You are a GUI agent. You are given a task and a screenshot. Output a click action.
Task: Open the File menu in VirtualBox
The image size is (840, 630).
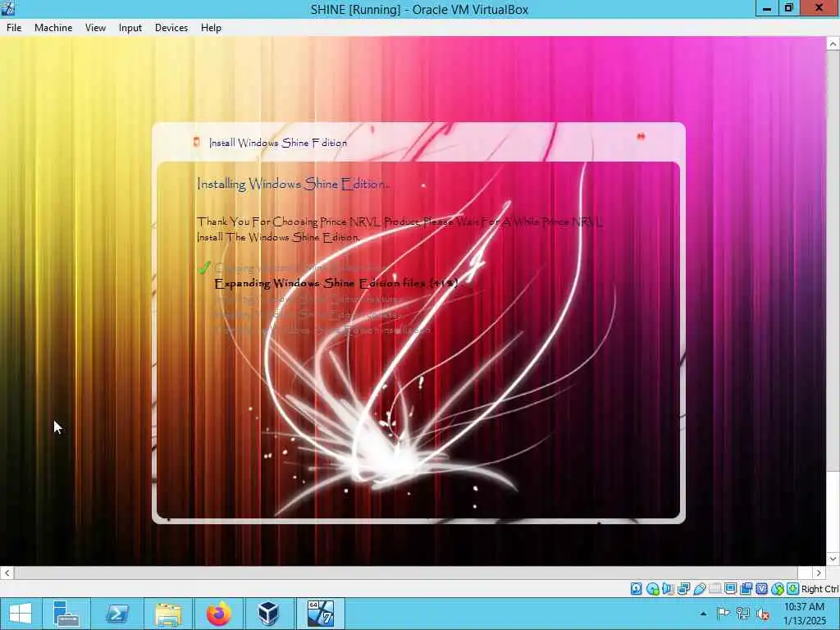[x=14, y=28]
